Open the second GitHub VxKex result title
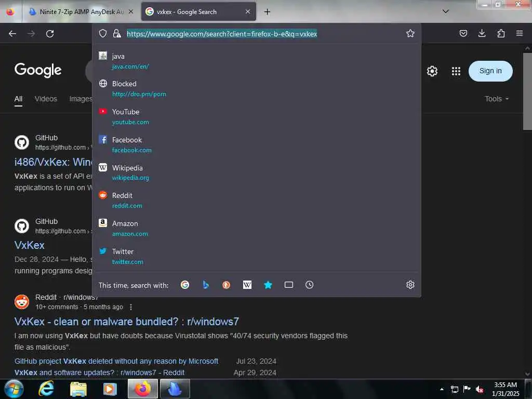The image size is (532, 399). (x=30, y=245)
